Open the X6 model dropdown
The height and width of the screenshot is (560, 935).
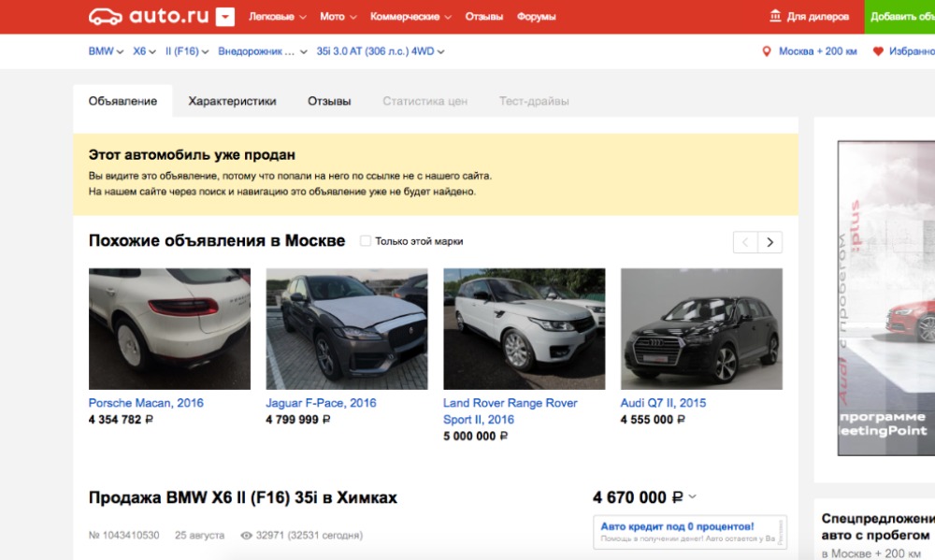coord(144,51)
